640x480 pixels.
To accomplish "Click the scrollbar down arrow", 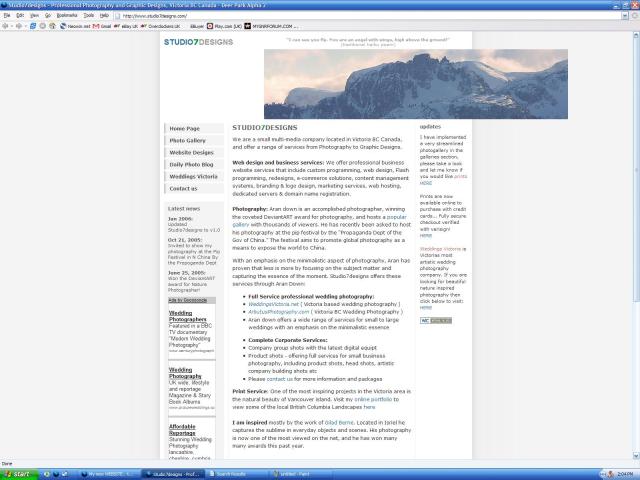I will (636, 456).
